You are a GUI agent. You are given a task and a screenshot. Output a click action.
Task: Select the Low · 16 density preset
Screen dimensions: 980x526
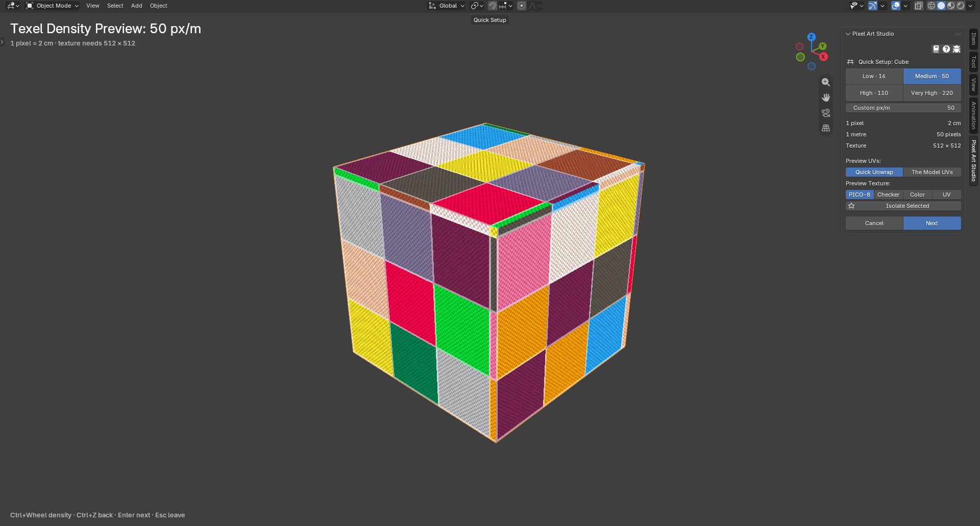click(x=874, y=76)
